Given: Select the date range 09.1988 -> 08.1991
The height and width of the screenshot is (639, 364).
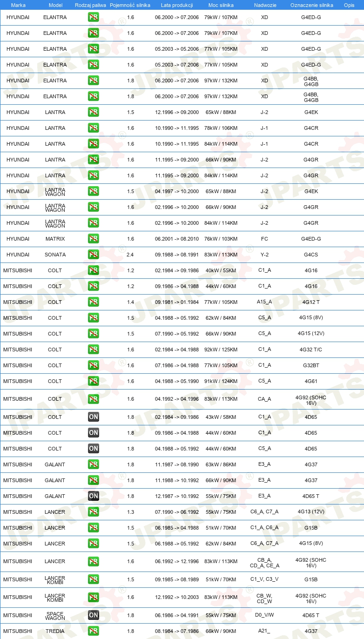Looking at the screenshot, I should point(177,255).
